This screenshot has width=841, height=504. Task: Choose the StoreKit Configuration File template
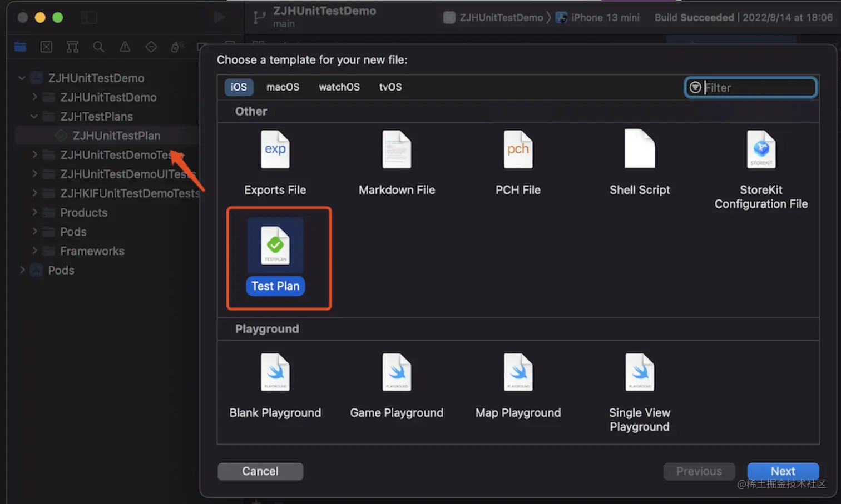(x=761, y=149)
